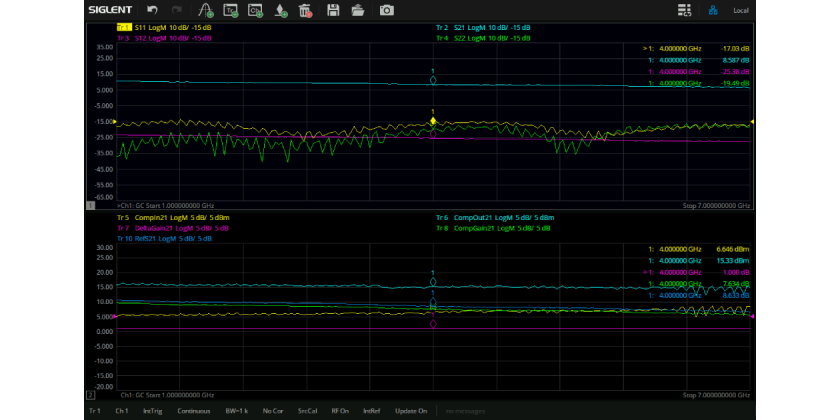Click the undo arrow in the toolbar

point(152,10)
